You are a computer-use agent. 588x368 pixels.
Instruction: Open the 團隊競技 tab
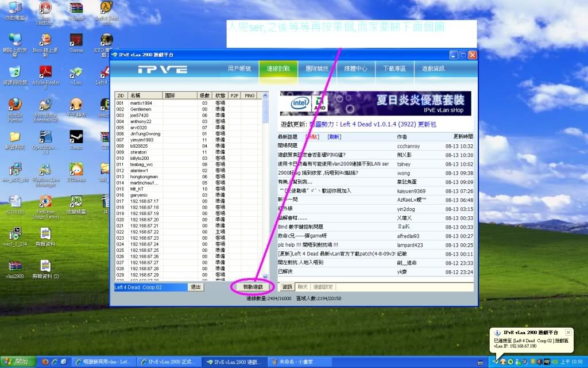(x=317, y=69)
